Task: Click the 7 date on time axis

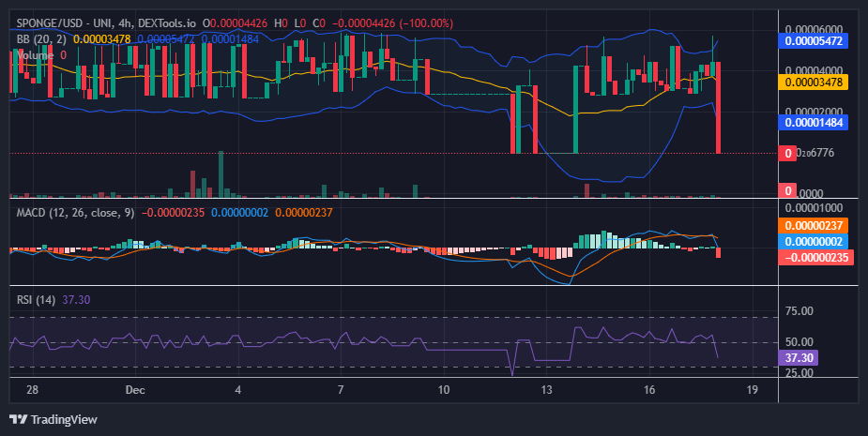Action: 341,389
